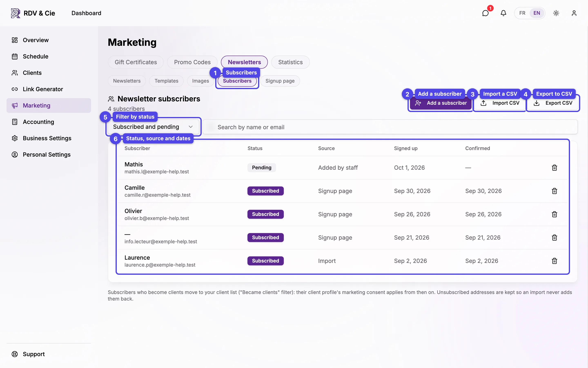
Task: Open Overview in the sidebar
Action: [49, 40]
